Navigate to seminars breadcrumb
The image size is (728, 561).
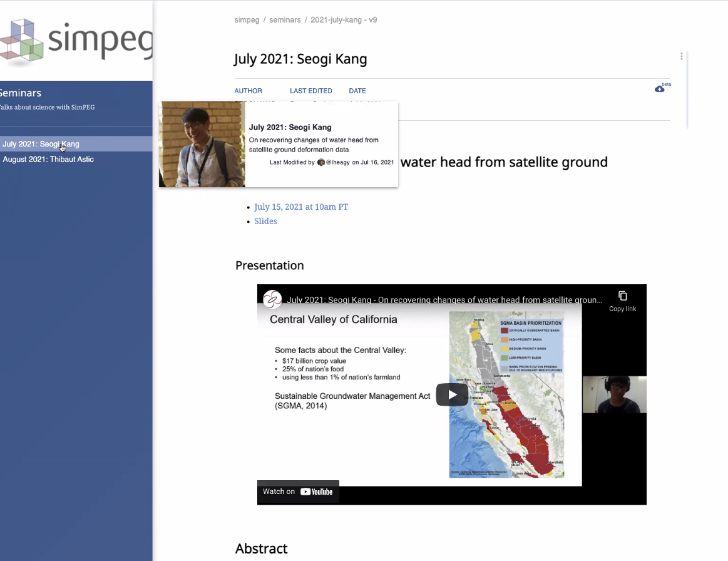coord(285,20)
